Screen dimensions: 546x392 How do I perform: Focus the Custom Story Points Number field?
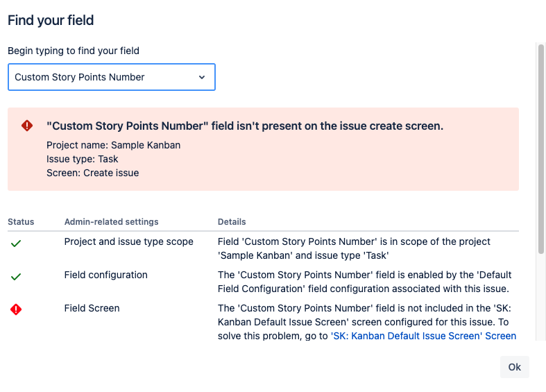coord(112,77)
